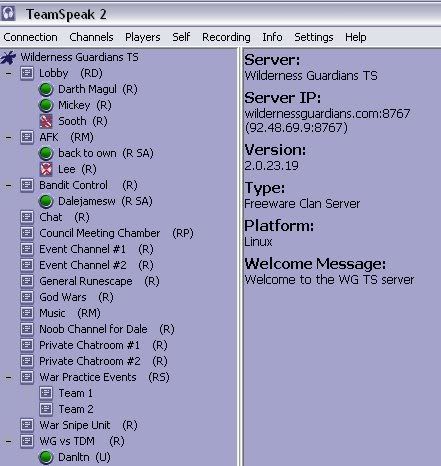Screen dimensions: 441x466
Task: Click the God Wars channel icon
Action: coord(27,297)
